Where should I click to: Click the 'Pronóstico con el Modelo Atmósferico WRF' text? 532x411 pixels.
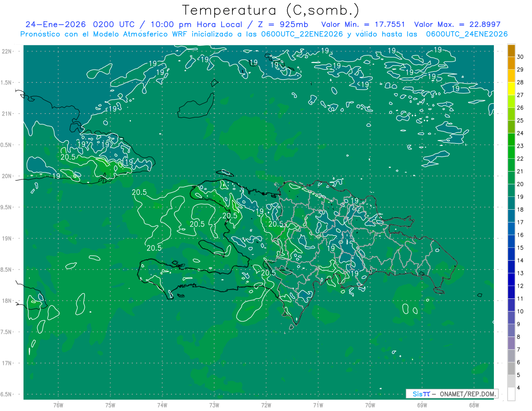click(x=104, y=34)
